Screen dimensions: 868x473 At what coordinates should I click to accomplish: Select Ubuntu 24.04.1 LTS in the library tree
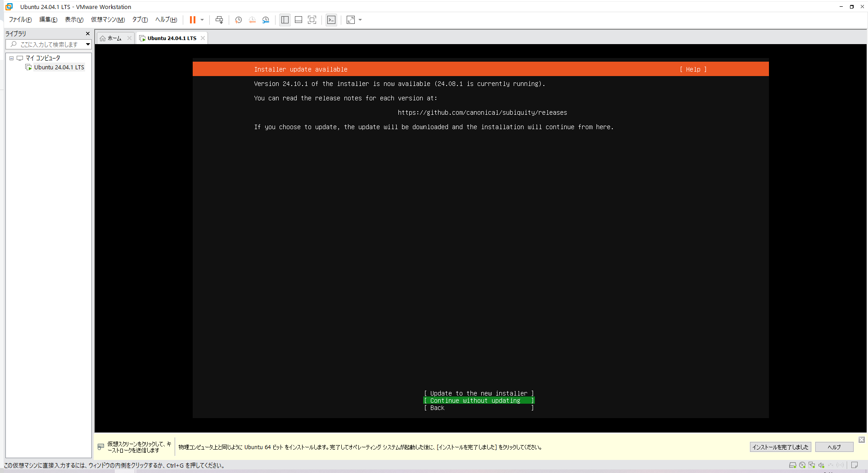click(59, 68)
